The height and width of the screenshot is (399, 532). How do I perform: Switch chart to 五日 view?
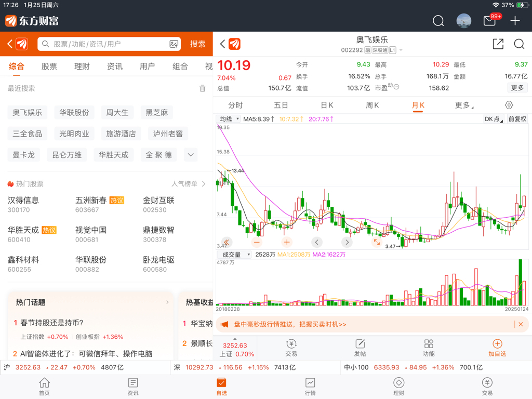click(281, 105)
